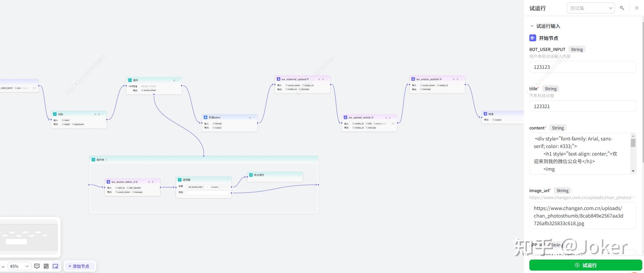Click the access_token output tag in 循环 node

(149, 90)
